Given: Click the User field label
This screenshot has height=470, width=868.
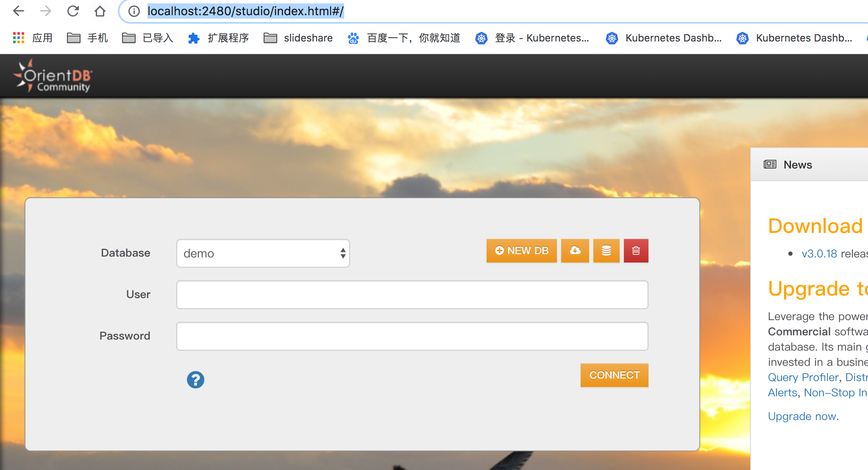Looking at the screenshot, I should [x=138, y=294].
